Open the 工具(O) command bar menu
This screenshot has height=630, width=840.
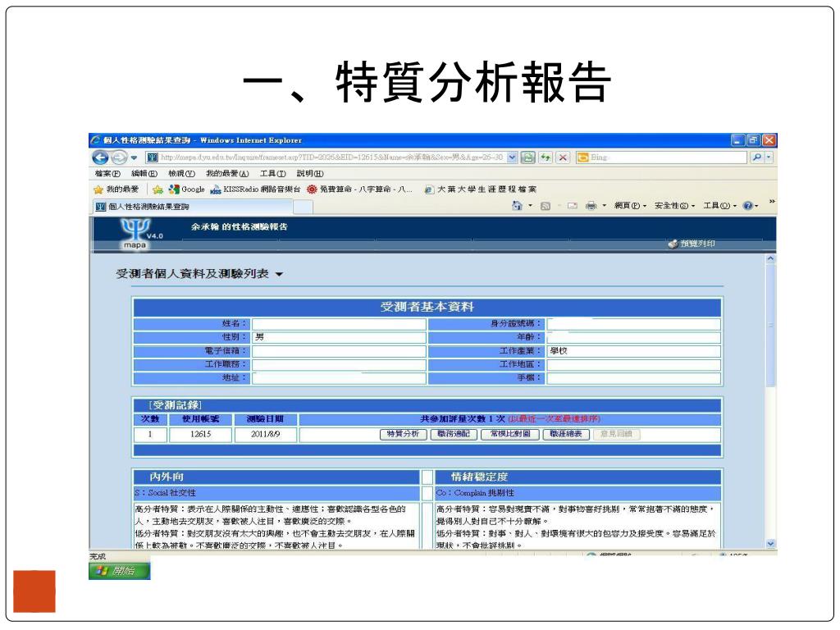pyautogui.click(x=720, y=206)
